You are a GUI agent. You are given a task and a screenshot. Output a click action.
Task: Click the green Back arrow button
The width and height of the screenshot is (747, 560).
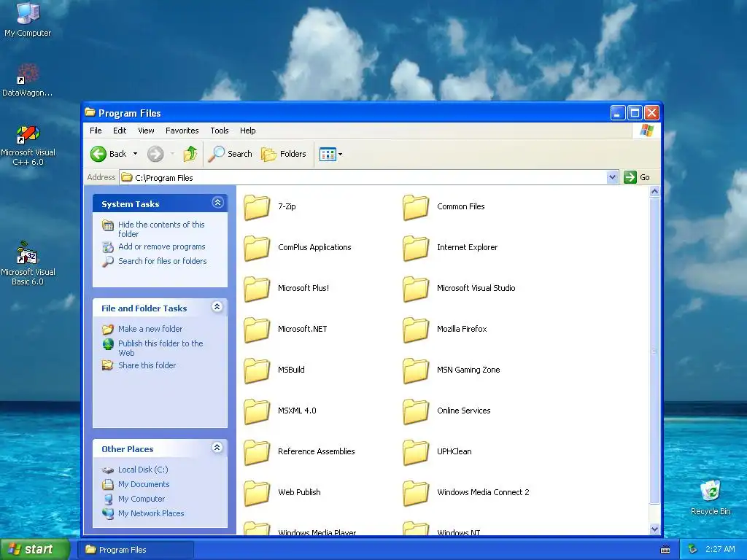click(98, 154)
